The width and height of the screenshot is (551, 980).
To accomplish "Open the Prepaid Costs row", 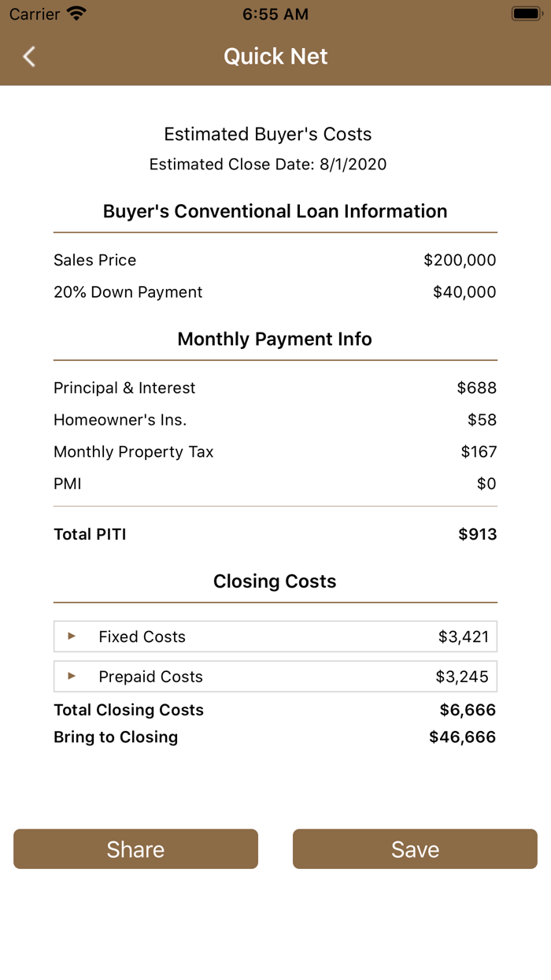I will click(x=275, y=677).
